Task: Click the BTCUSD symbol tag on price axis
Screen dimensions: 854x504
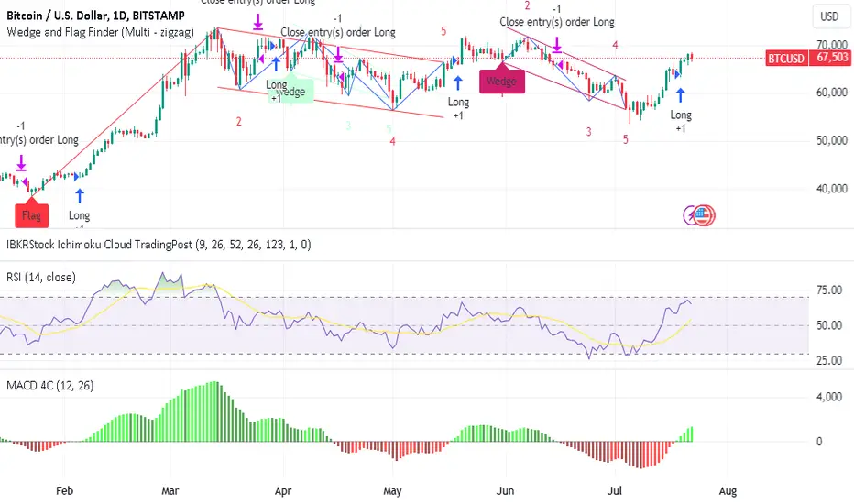Action: click(786, 59)
